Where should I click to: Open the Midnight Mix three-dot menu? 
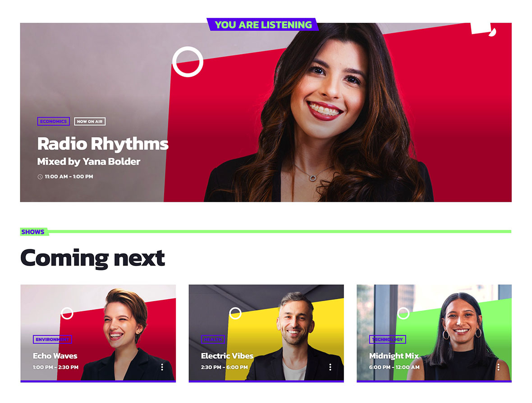pyautogui.click(x=498, y=367)
